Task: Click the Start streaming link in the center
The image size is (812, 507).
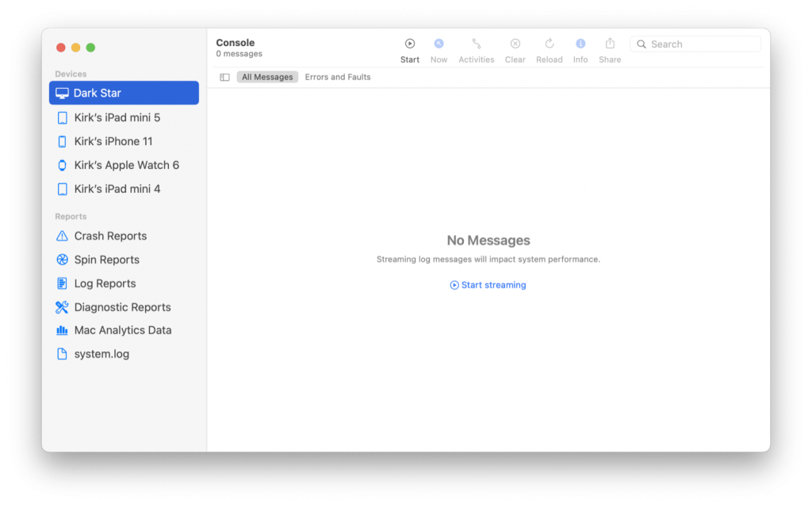Action: point(488,285)
